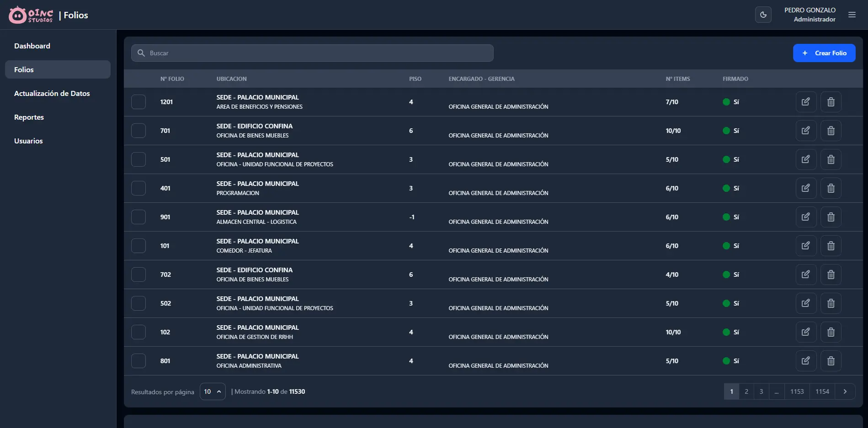Open the hamburger menu icon
Image resolution: width=868 pixels, height=428 pixels.
click(852, 15)
